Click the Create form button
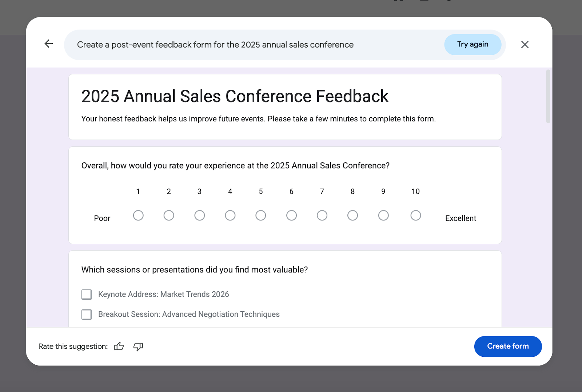The width and height of the screenshot is (582, 392). coord(508,346)
